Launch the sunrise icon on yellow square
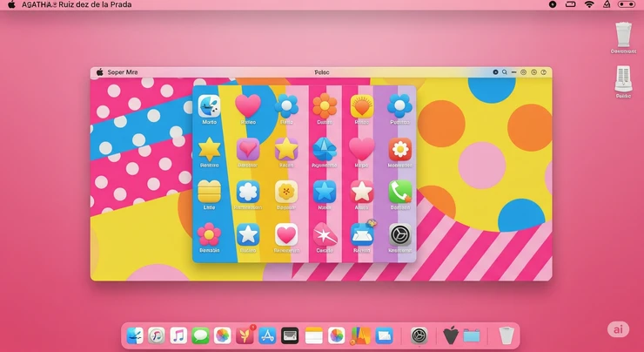This screenshot has height=352, width=644. 362,106
